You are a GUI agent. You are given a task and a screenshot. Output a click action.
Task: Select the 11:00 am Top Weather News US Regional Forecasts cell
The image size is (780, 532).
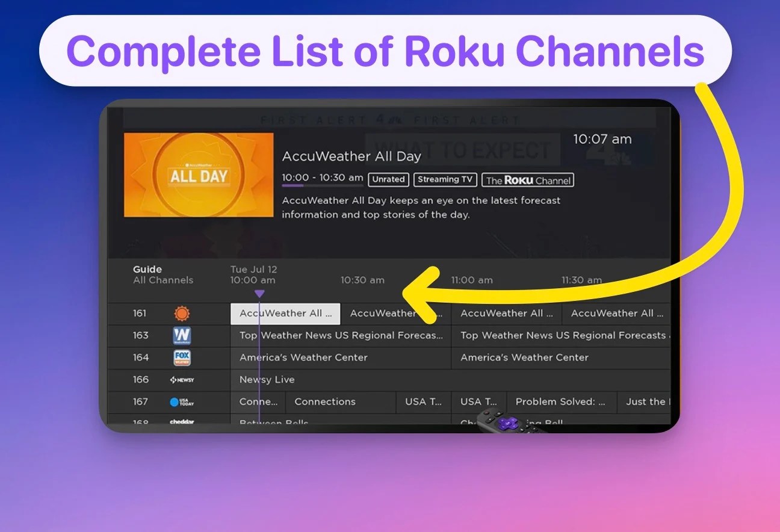[561, 336]
